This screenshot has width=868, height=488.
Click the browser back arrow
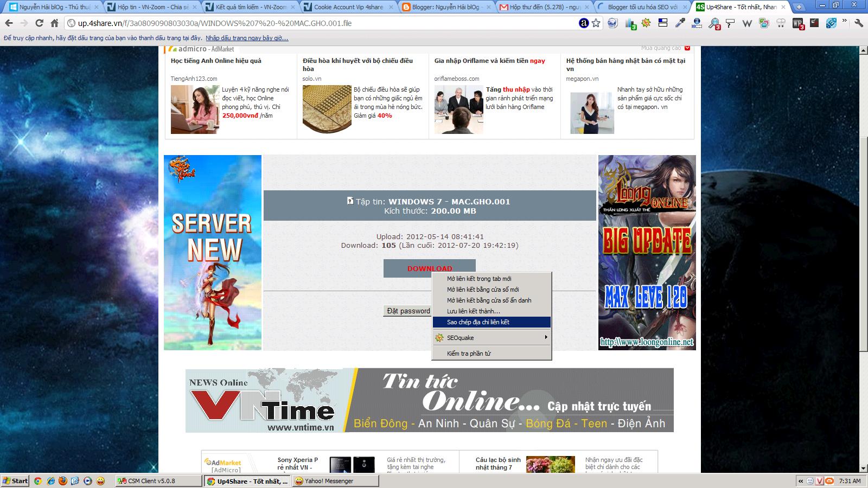click(9, 23)
